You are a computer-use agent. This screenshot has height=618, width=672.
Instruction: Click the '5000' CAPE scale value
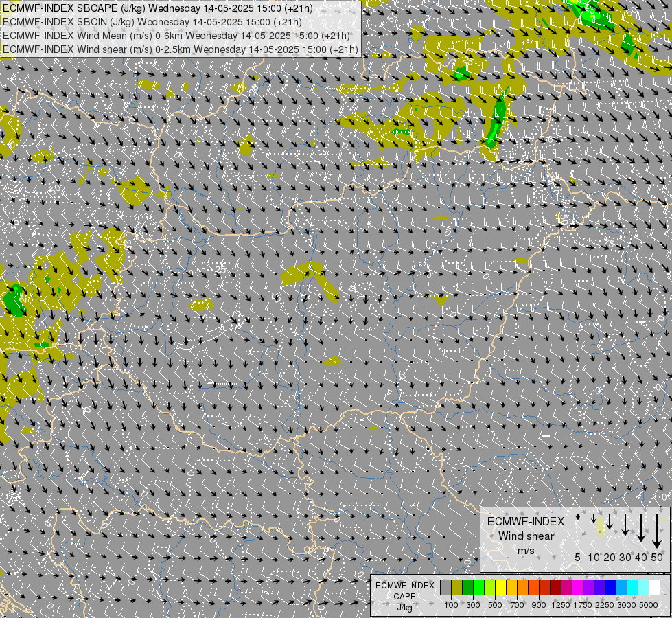click(649, 605)
